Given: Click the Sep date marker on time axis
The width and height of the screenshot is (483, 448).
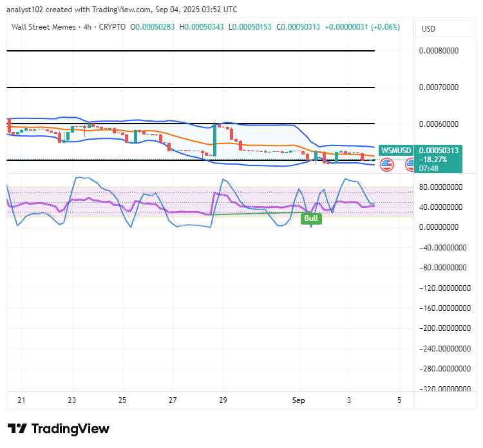Looking at the screenshot, I should pyautogui.click(x=298, y=400).
